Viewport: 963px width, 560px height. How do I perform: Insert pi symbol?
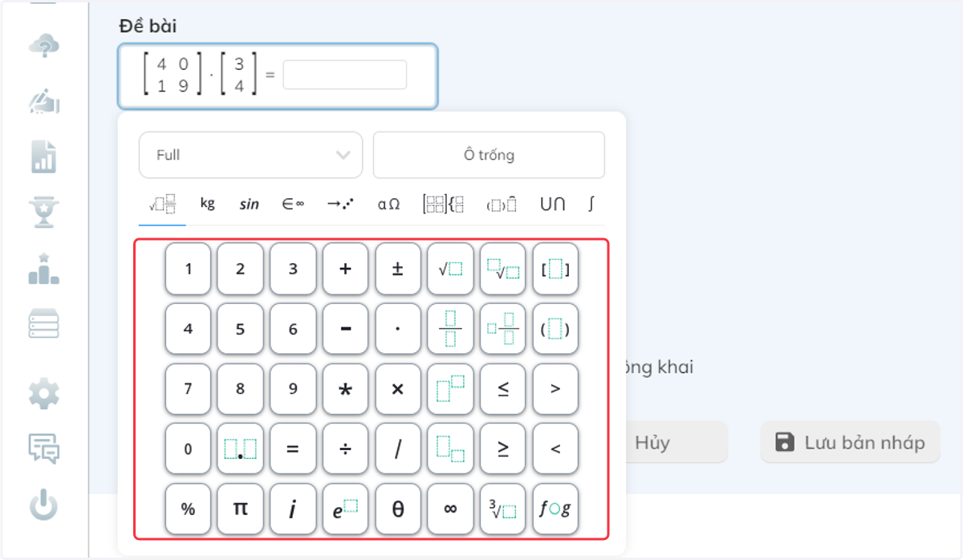click(x=240, y=509)
